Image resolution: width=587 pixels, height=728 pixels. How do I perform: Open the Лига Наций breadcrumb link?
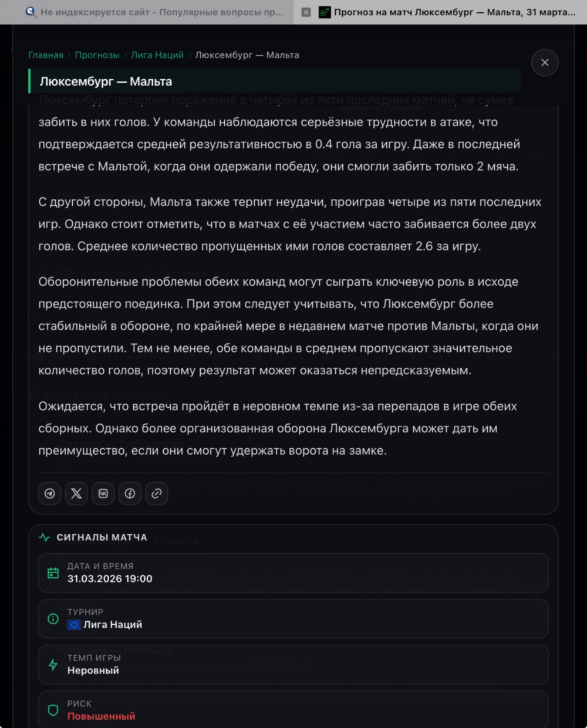pyautogui.click(x=157, y=55)
